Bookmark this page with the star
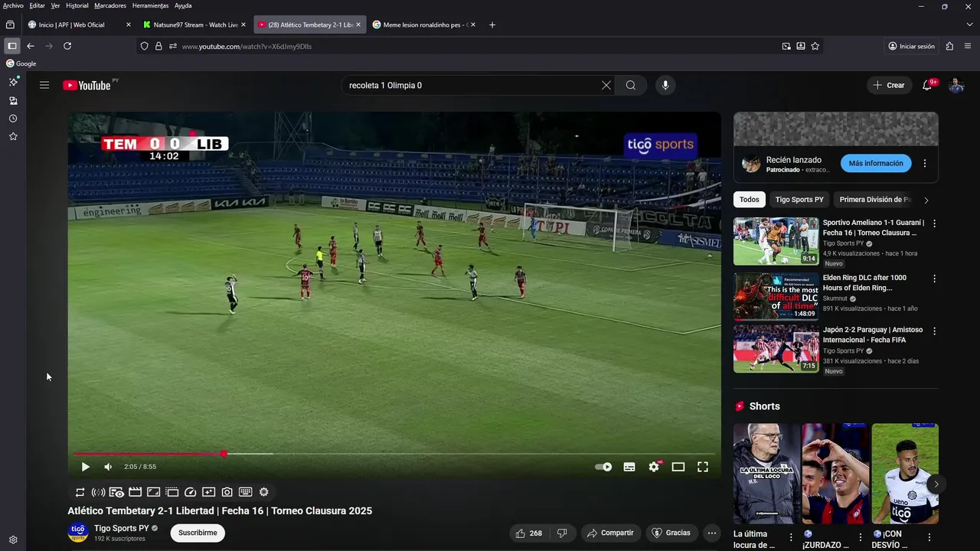This screenshot has width=980, height=551. pos(815,46)
